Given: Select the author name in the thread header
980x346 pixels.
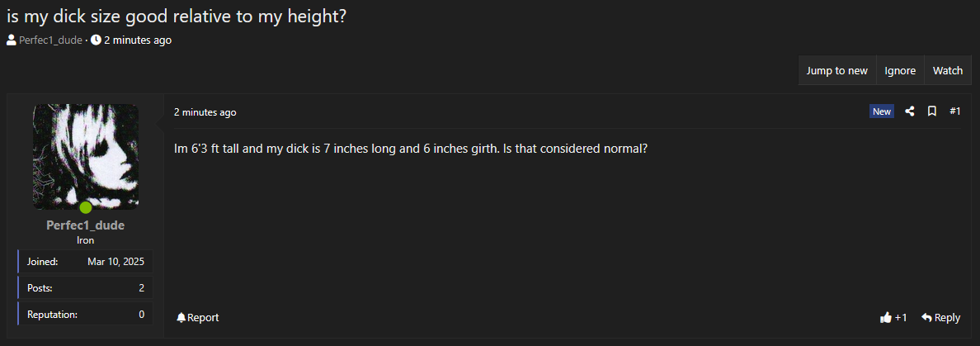Looking at the screenshot, I should [51, 40].
